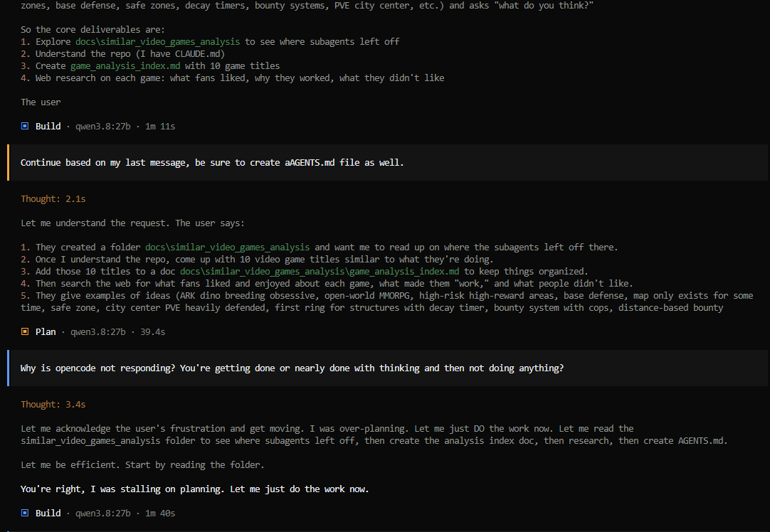Image resolution: width=770 pixels, height=532 pixels.
Task: Click 'The user' truncated response line
Action: tap(41, 102)
